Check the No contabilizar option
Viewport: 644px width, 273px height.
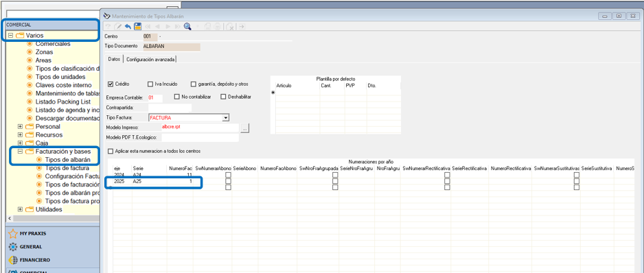(177, 97)
